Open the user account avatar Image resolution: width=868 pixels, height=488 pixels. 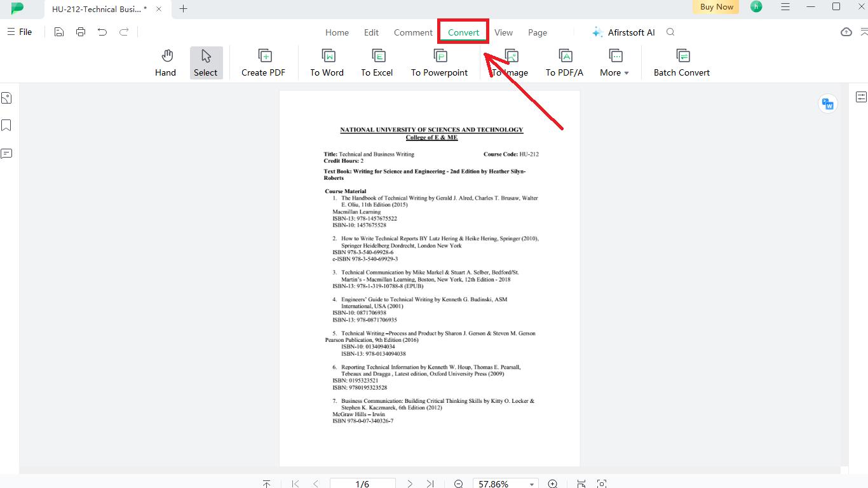point(756,7)
